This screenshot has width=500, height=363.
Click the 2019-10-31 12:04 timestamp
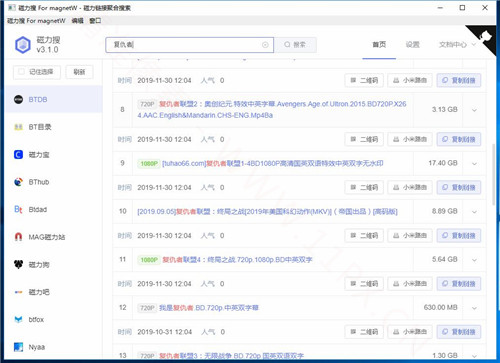pyautogui.click(x=164, y=332)
